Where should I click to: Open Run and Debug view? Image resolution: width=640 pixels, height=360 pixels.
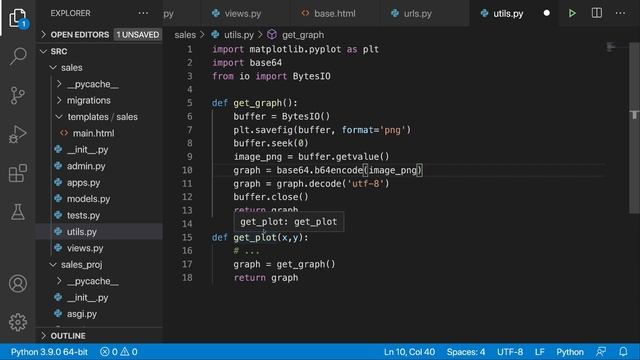tap(18, 134)
